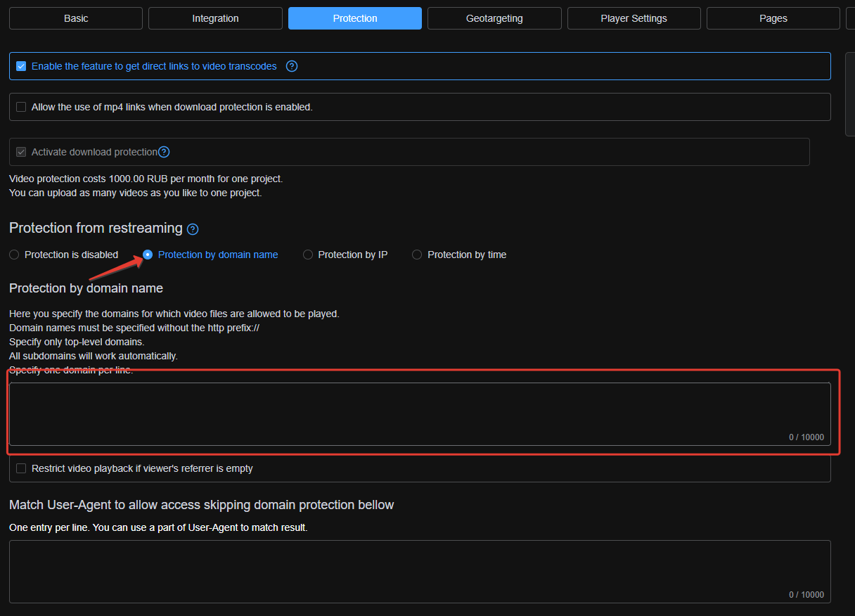The width and height of the screenshot is (855, 616).
Task: Select Protection by IP radio option
Action: point(308,255)
